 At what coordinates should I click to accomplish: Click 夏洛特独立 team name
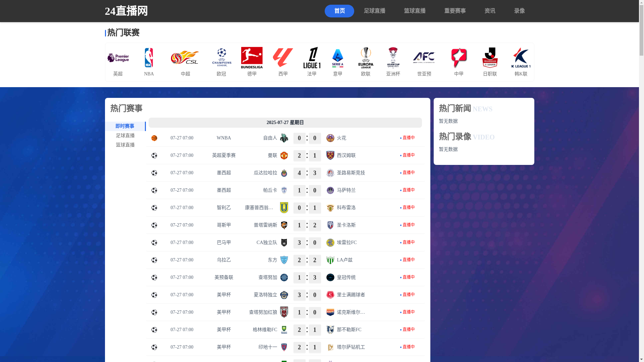265,295
